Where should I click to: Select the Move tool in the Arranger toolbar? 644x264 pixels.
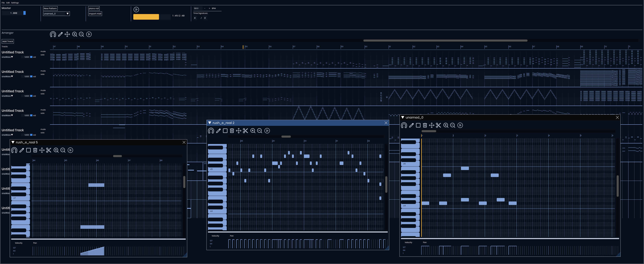(67, 34)
